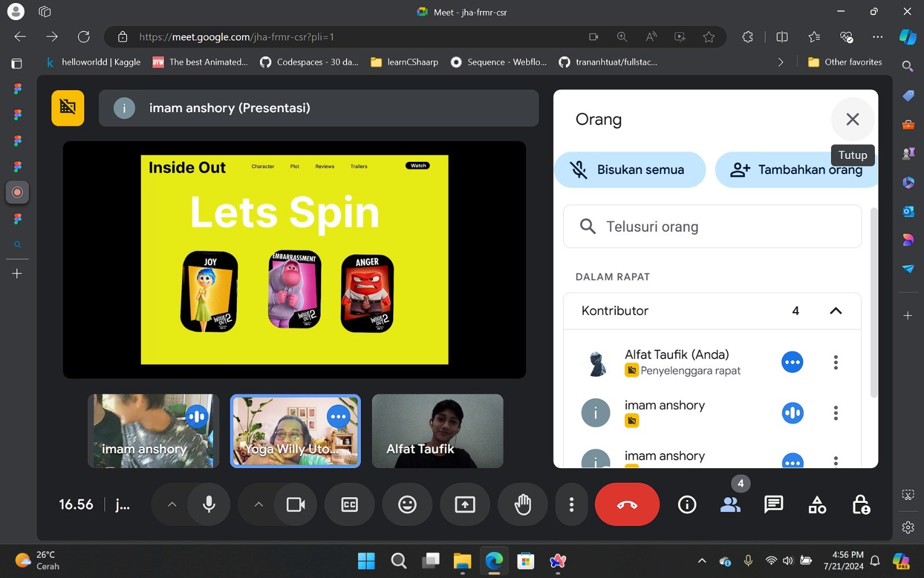Screen dimensions: 924x578
Task: Refresh the Meet page
Action: 84,37
